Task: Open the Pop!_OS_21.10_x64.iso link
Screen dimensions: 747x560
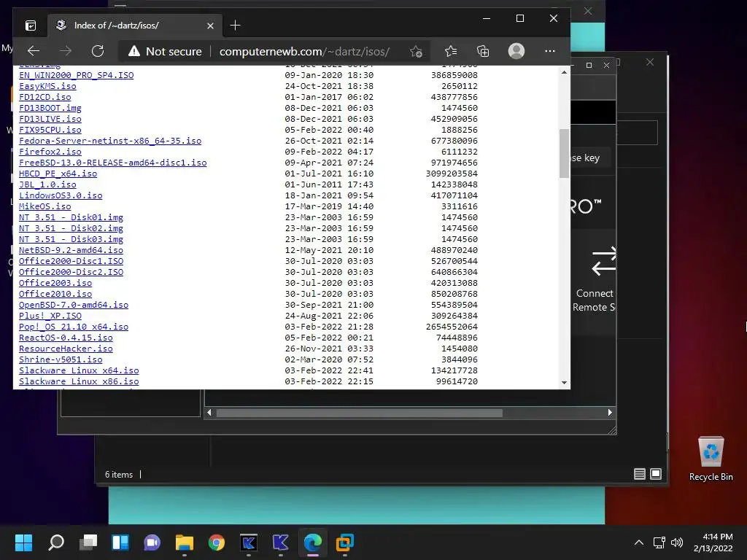Action: [x=74, y=327]
